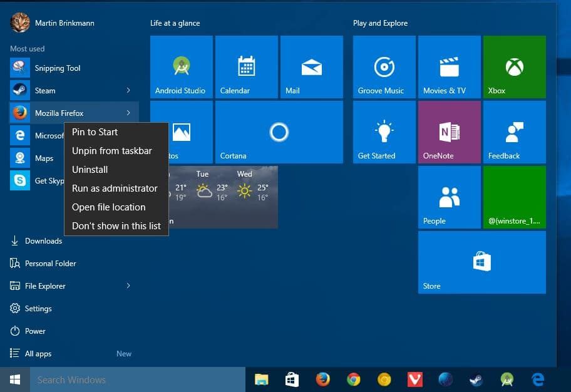The width and height of the screenshot is (571, 392).
Task: Launch Edge from the taskbar
Action: point(538,379)
